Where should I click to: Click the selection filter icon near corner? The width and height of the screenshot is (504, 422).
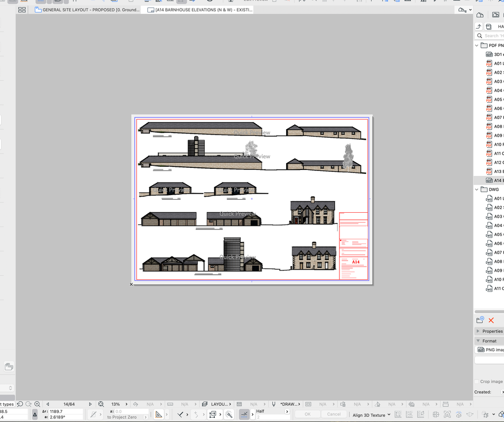pos(486,414)
